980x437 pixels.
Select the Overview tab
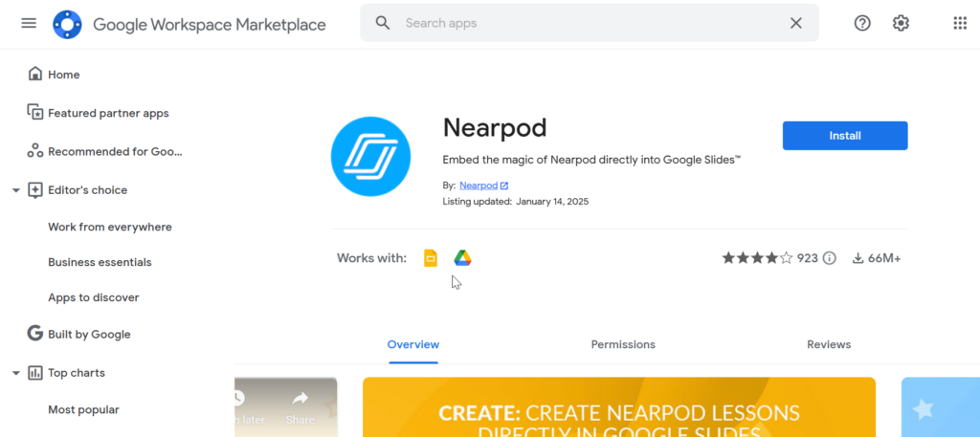pos(413,344)
